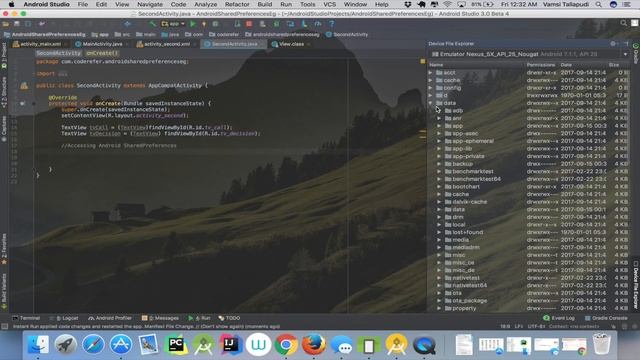Click the Make Project hammer icon
Image resolution: width=640 pixels, height=360 pixels.
[x=152, y=24]
